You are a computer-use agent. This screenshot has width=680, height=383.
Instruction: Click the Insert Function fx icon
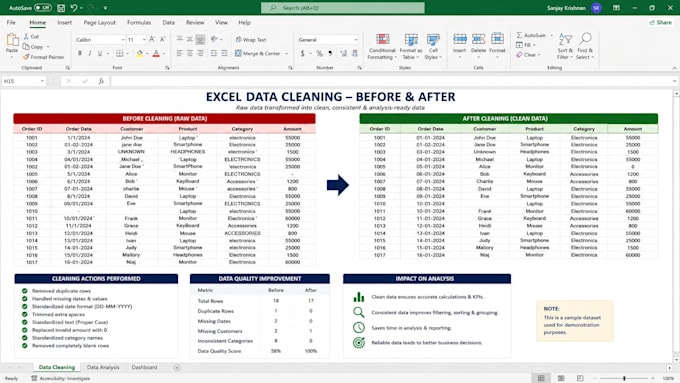[x=101, y=81]
